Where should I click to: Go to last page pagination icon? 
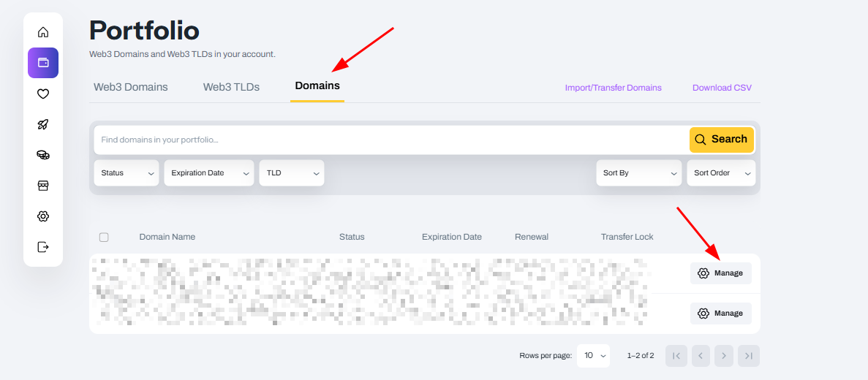point(749,356)
